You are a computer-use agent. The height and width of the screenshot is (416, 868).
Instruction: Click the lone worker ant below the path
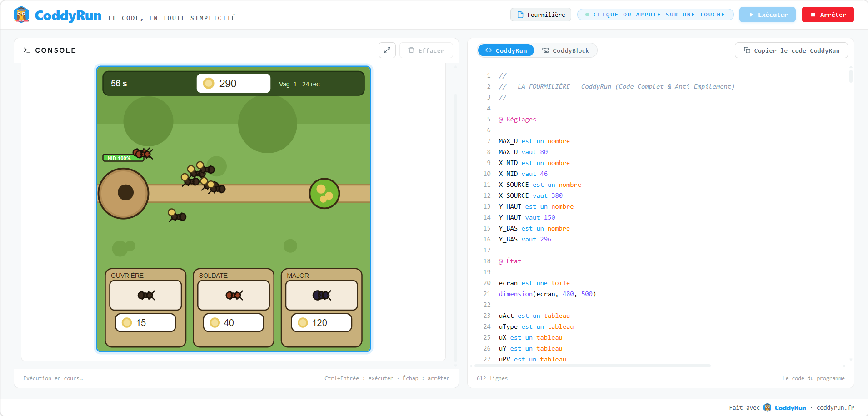point(177,216)
